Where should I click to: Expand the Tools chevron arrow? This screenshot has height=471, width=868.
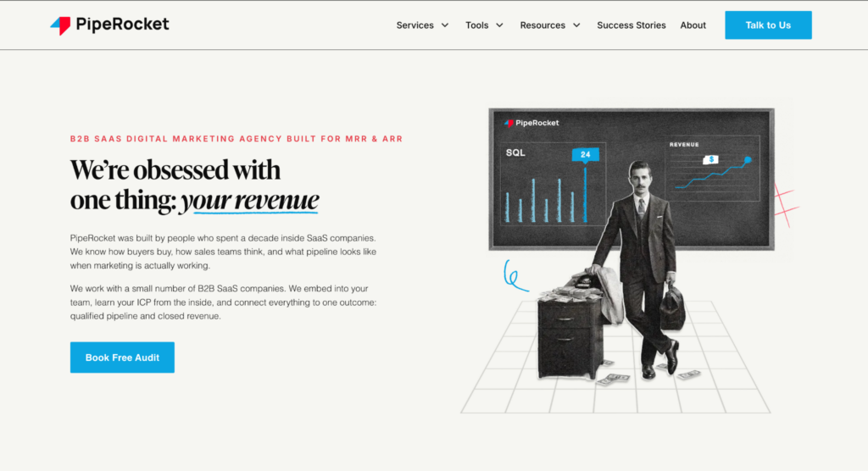[499, 25]
